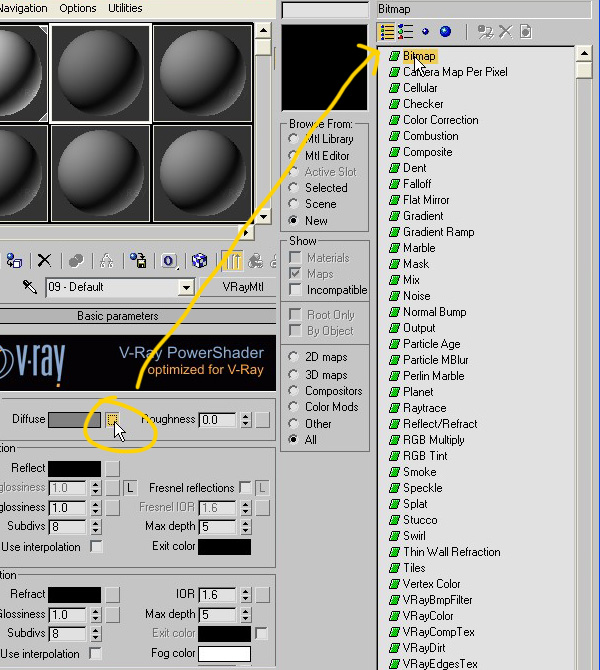Switch browser to View List icon
The height and width of the screenshot is (670, 600).
click(x=387, y=32)
